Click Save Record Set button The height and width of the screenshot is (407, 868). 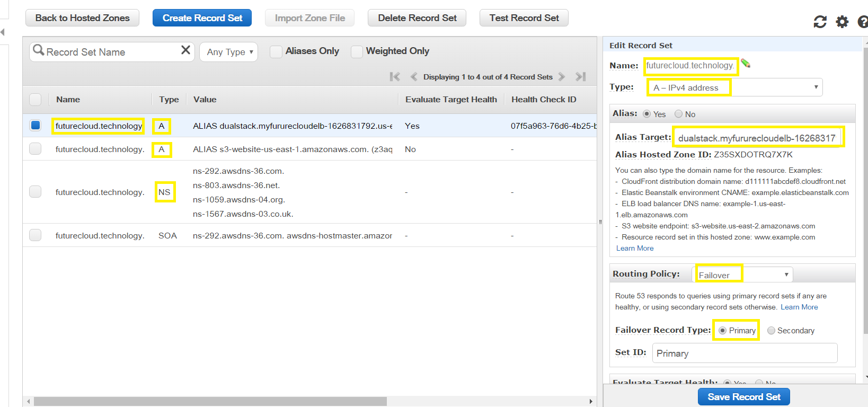click(x=744, y=397)
